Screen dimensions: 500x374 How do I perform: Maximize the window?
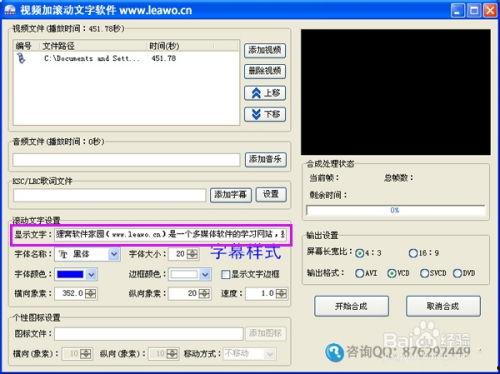(x=474, y=10)
